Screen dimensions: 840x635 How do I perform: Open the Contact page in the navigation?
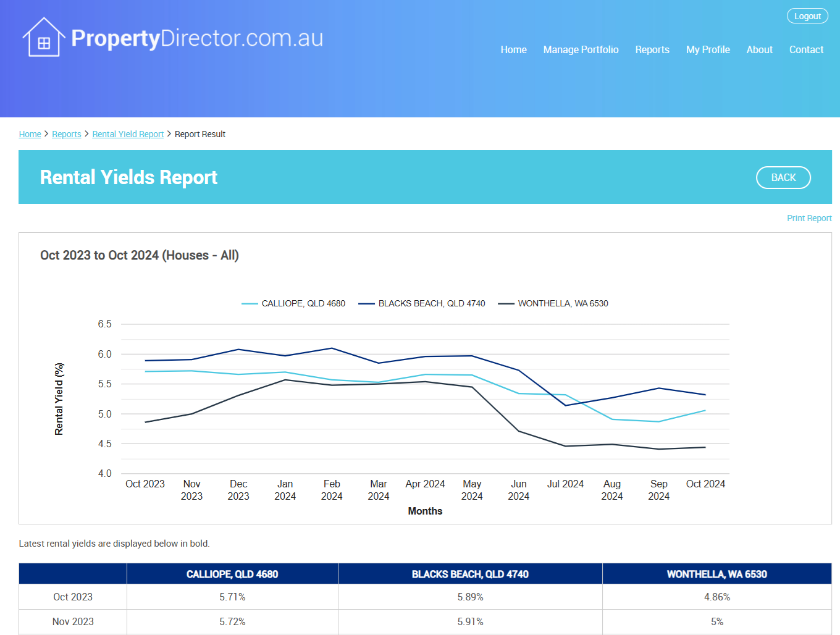(806, 49)
